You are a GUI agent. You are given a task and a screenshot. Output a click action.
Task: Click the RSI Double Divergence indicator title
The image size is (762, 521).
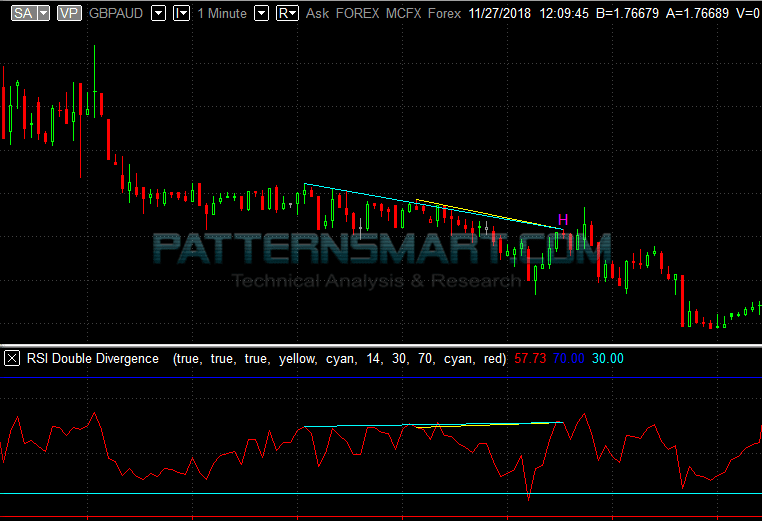click(93, 359)
